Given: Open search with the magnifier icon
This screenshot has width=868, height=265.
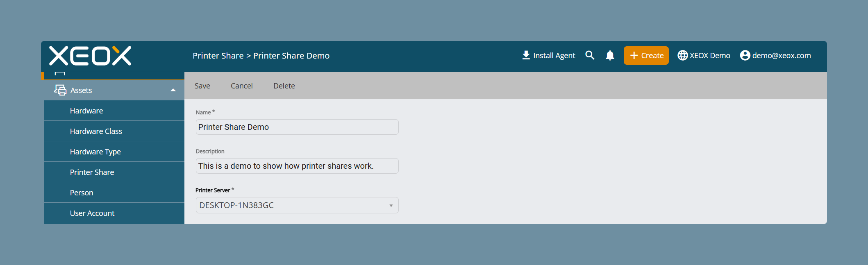Looking at the screenshot, I should pyautogui.click(x=590, y=55).
